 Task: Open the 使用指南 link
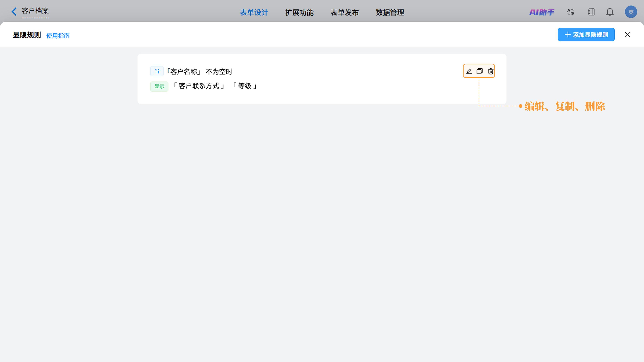click(58, 36)
